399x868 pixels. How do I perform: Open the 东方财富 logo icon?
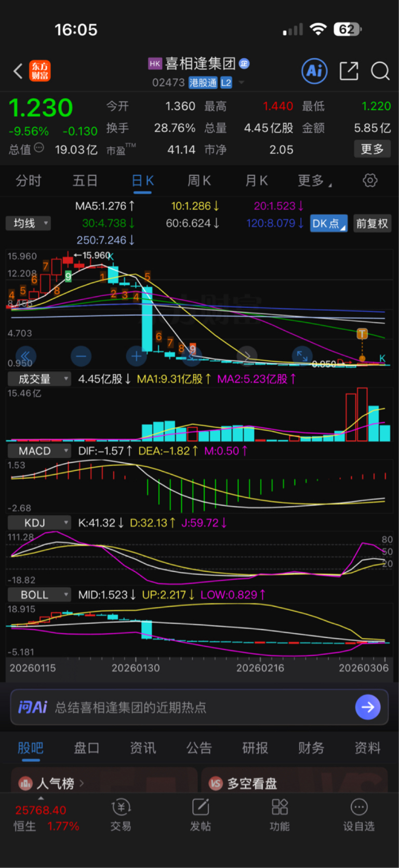[40, 71]
